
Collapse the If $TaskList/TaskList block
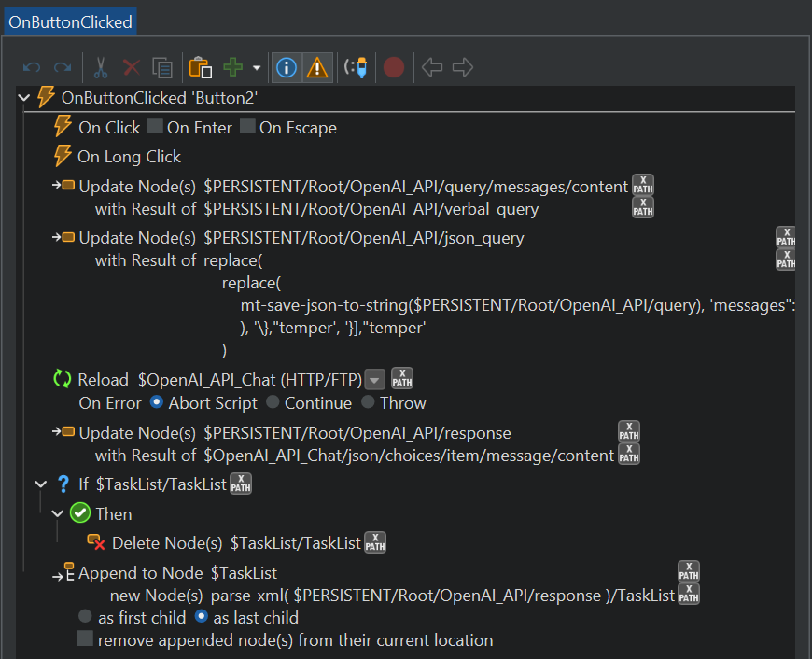(x=40, y=484)
